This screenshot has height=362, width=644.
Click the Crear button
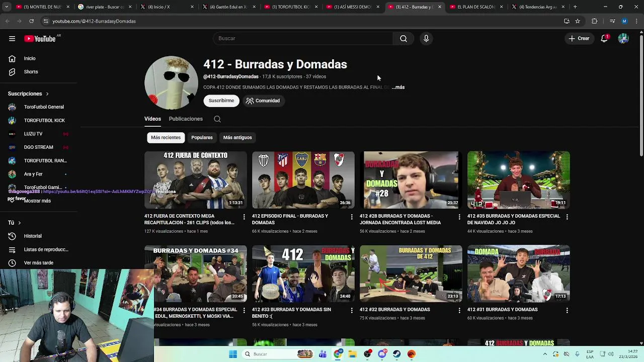click(x=579, y=39)
